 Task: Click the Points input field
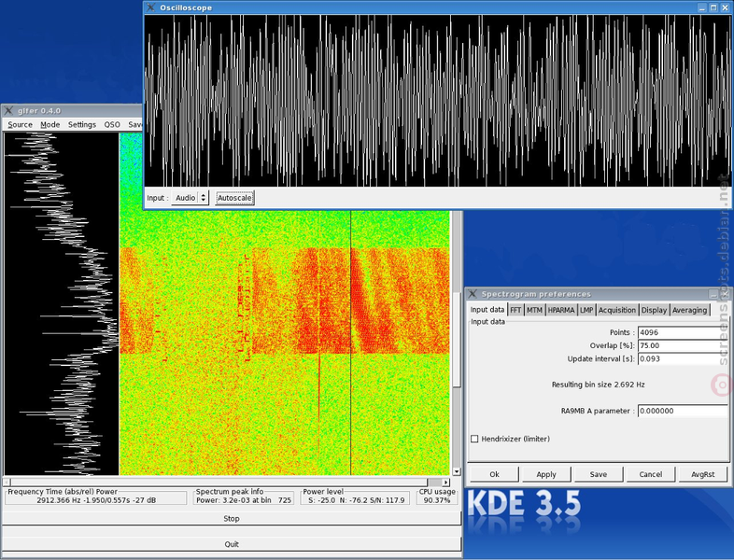pyautogui.click(x=683, y=332)
